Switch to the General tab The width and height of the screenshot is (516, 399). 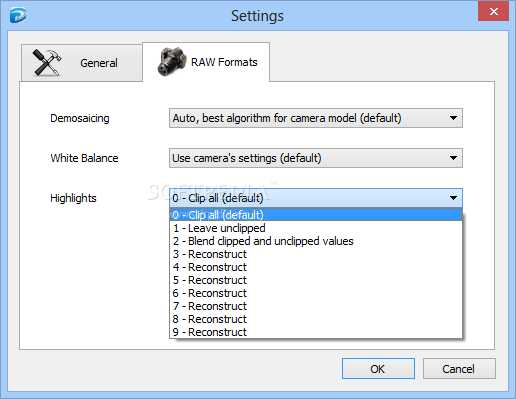click(x=82, y=63)
